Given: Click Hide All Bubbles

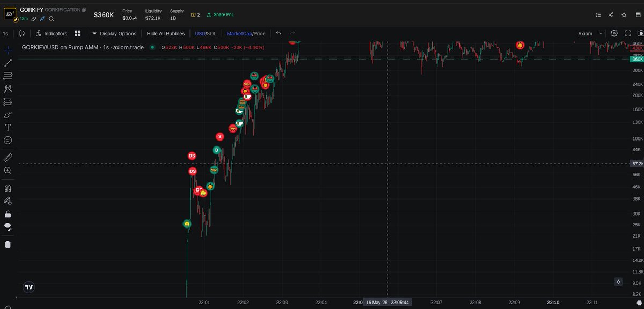Looking at the screenshot, I should [166, 33].
